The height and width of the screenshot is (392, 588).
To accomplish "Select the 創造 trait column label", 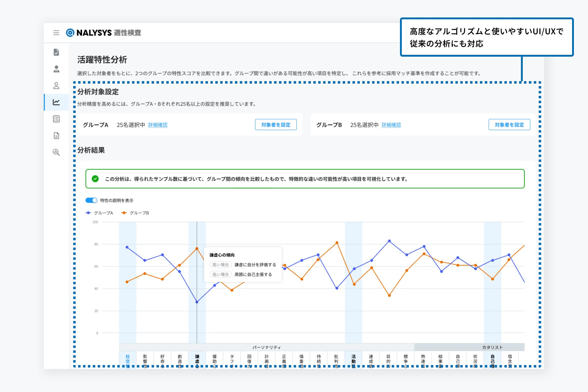I will (180, 361).
